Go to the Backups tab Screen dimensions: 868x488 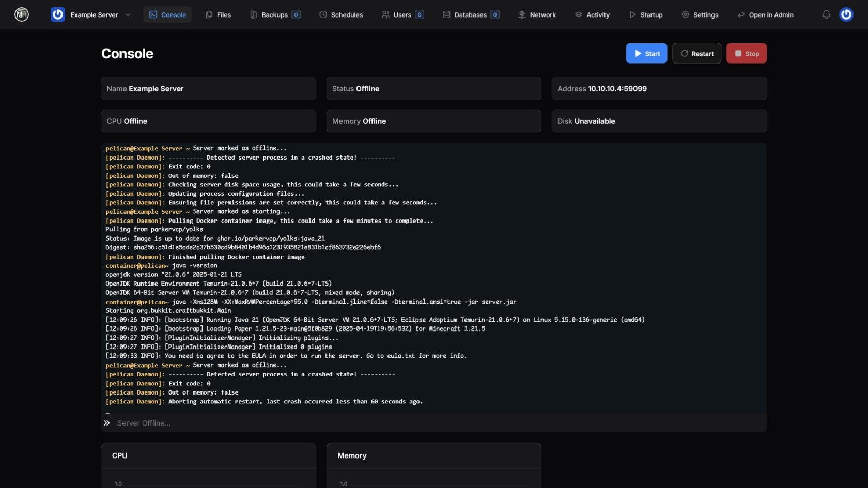point(275,14)
